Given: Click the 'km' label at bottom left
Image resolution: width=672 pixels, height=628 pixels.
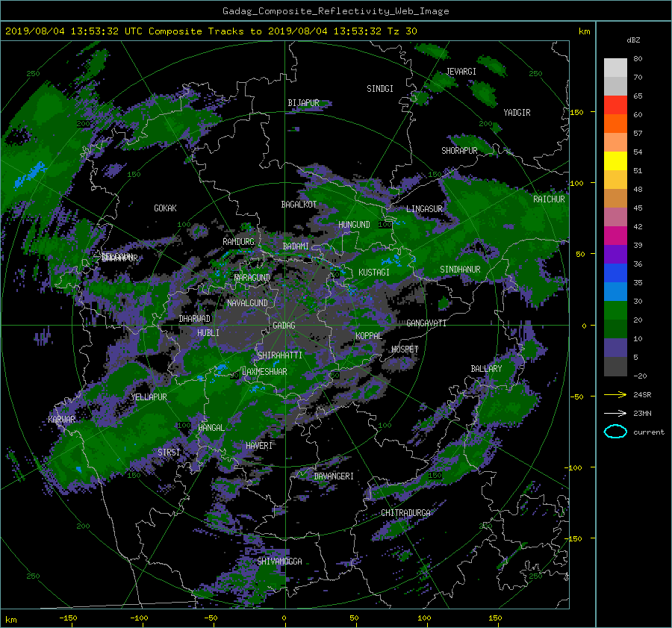Looking at the screenshot, I should coord(10,620).
